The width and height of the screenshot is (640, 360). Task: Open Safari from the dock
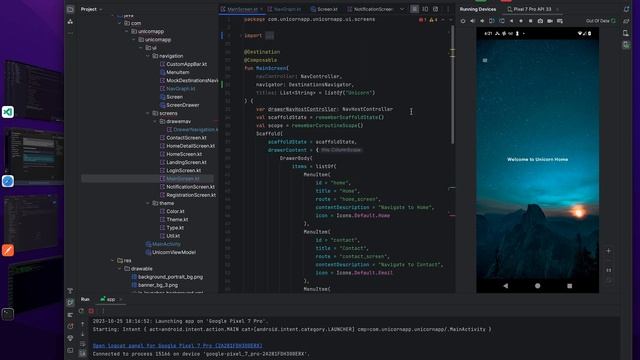click(x=8, y=181)
